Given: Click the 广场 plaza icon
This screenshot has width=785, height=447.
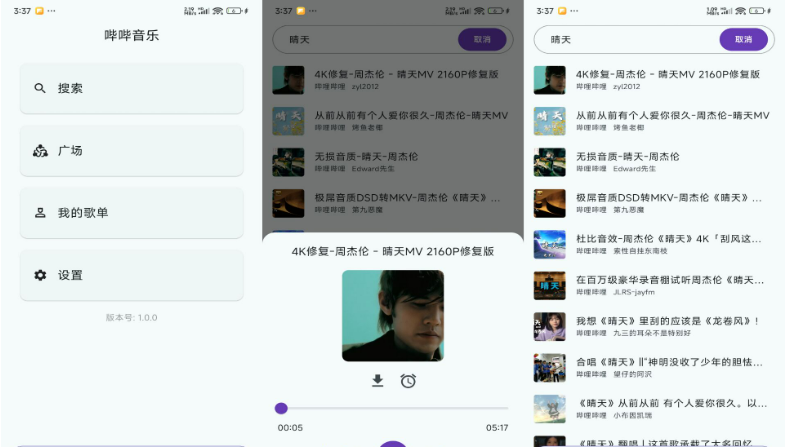Looking at the screenshot, I should tap(40, 151).
